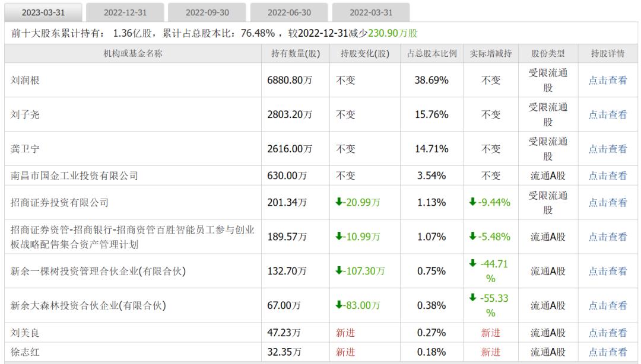The height and width of the screenshot is (364, 641).
Task: Click the down arrow beside -83.00万
Action: [339, 305]
